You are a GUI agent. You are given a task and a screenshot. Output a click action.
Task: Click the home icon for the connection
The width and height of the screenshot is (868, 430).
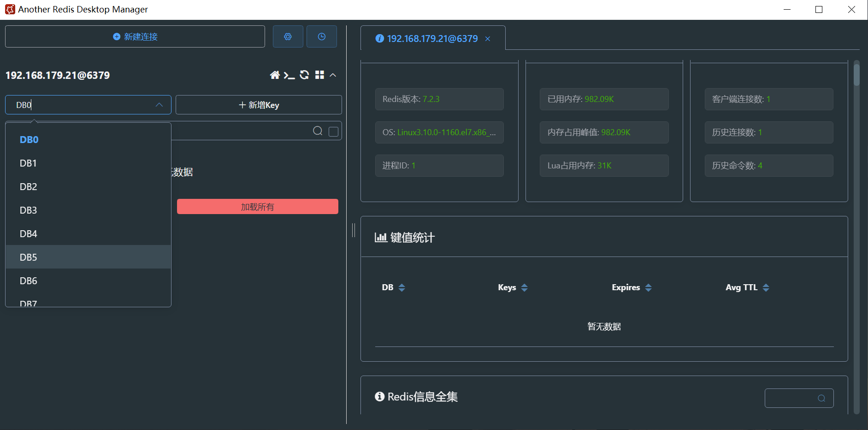coord(275,75)
